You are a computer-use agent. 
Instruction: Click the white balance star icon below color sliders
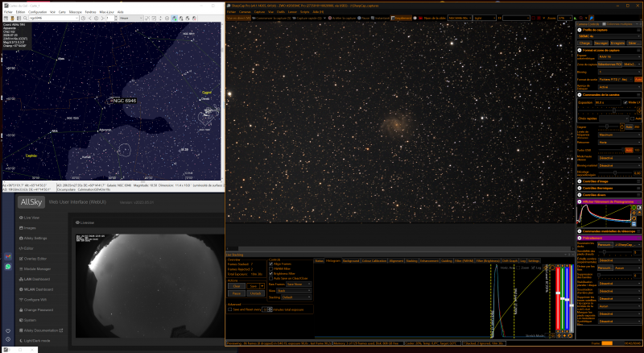[565, 336]
